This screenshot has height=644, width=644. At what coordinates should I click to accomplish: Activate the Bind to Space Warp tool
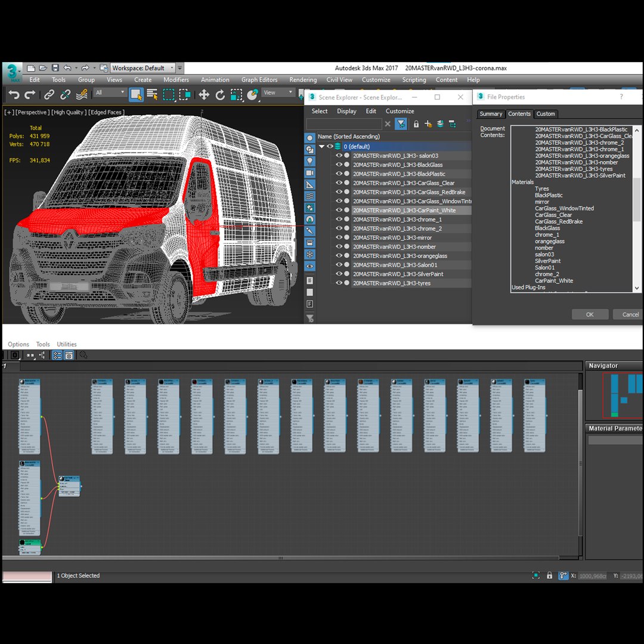point(82,95)
